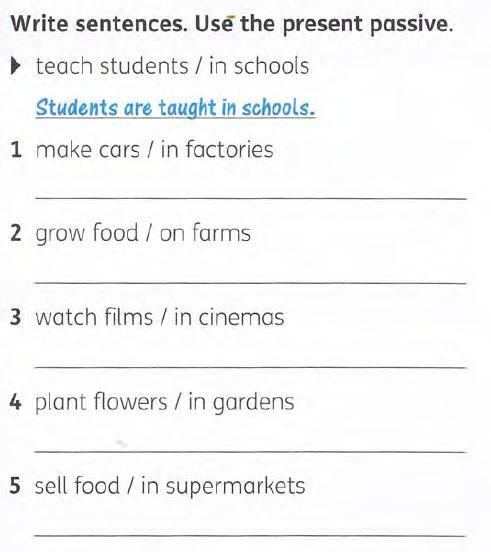Click the blue example answer 'Students are taught in schools.'

(x=176, y=108)
